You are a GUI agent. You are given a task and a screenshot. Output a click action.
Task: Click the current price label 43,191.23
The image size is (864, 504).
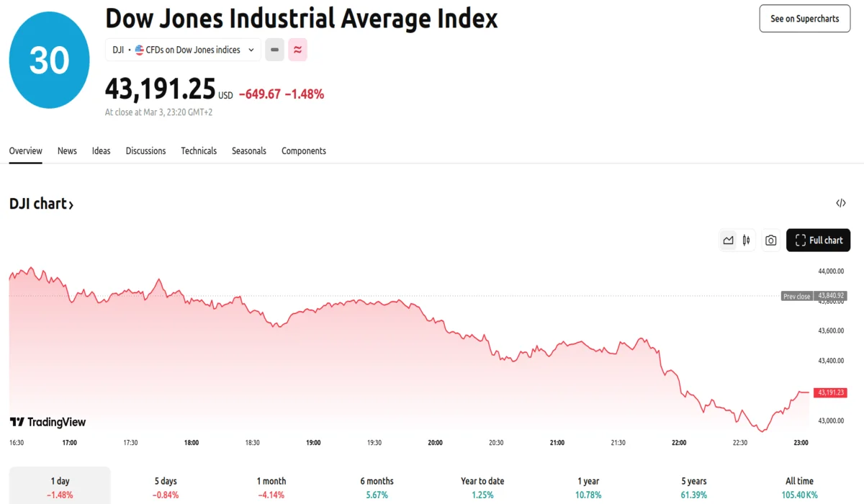point(830,393)
